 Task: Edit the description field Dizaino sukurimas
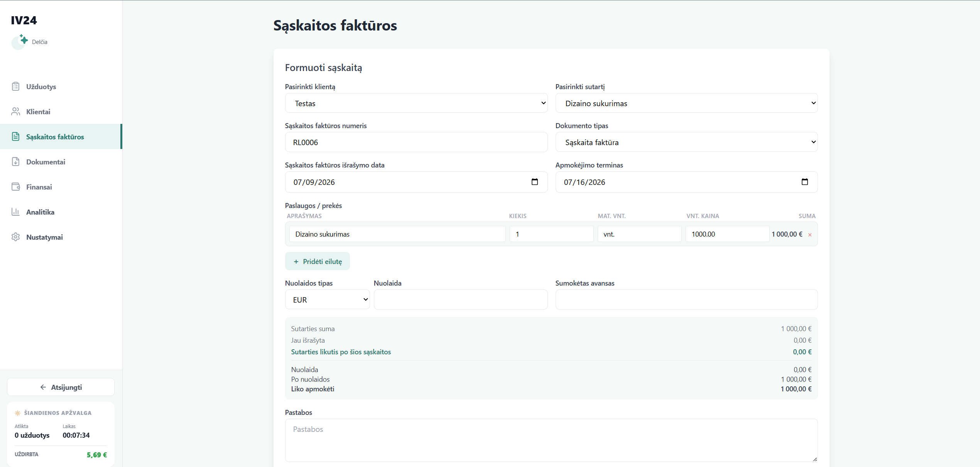click(x=397, y=234)
